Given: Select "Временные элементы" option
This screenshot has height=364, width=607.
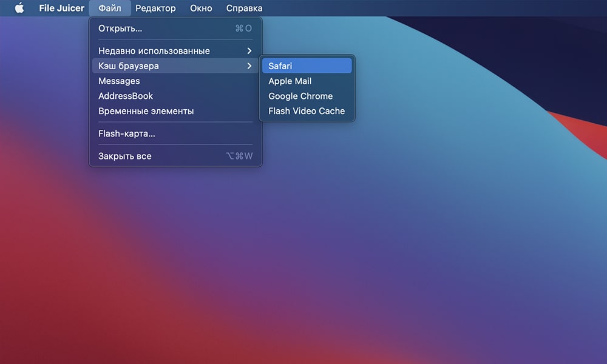Looking at the screenshot, I should pyautogui.click(x=146, y=111).
